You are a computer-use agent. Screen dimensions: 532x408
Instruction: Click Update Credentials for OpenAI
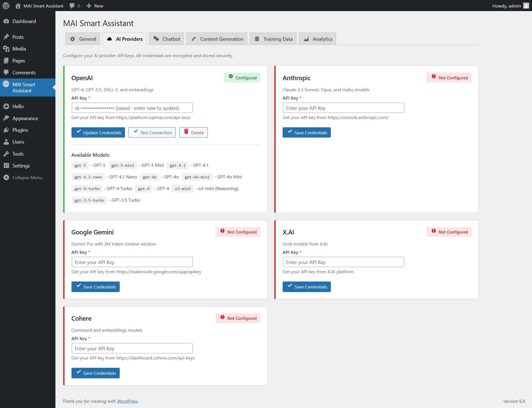click(x=98, y=133)
